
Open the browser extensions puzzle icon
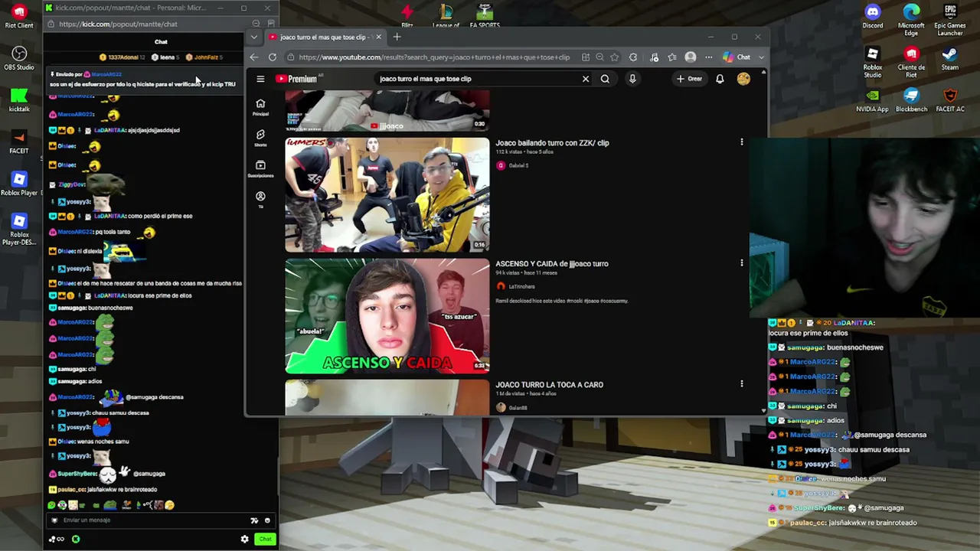(x=632, y=57)
